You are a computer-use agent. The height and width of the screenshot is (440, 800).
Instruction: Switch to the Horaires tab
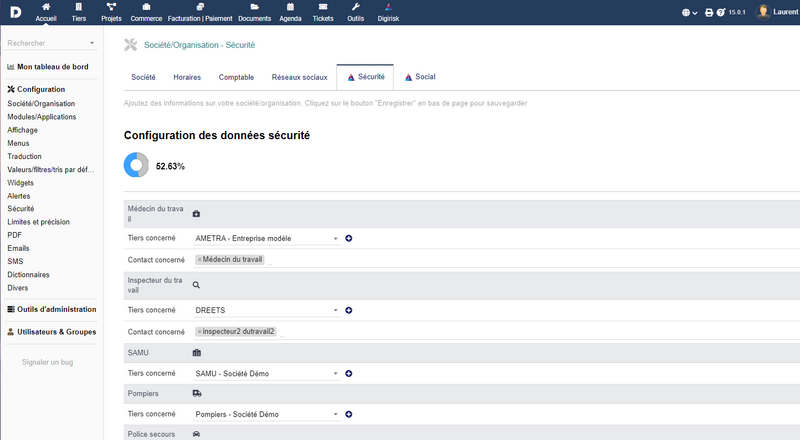tap(187, 77)
